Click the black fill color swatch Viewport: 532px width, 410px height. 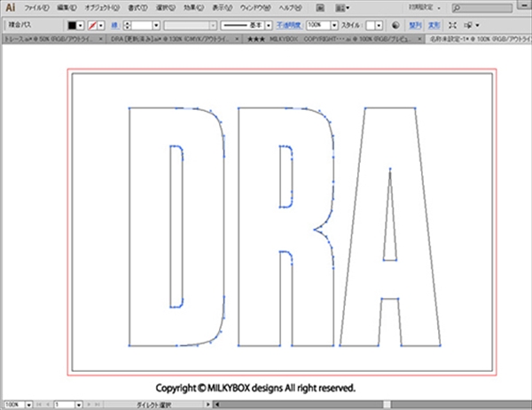coord(72,25)
